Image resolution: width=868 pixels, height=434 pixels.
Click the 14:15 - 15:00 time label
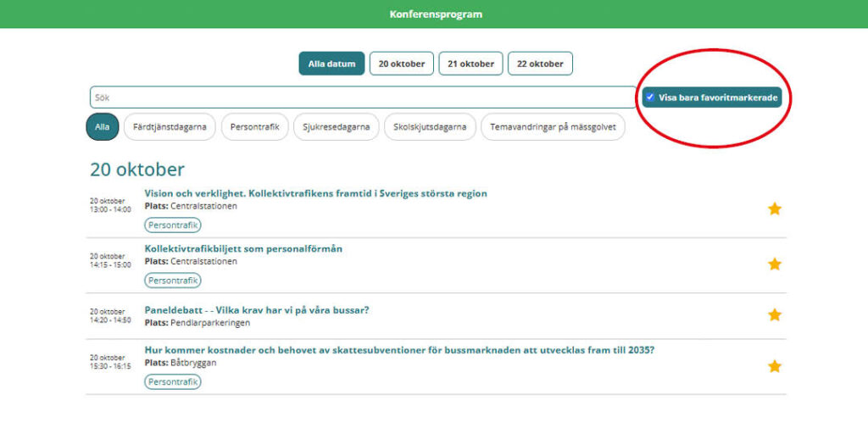click(x=110, y=265)
